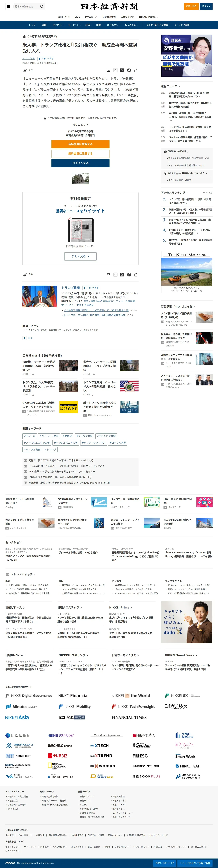
Task: Select #ハーバード大学 keyword tag
Action: pos(49,436)
